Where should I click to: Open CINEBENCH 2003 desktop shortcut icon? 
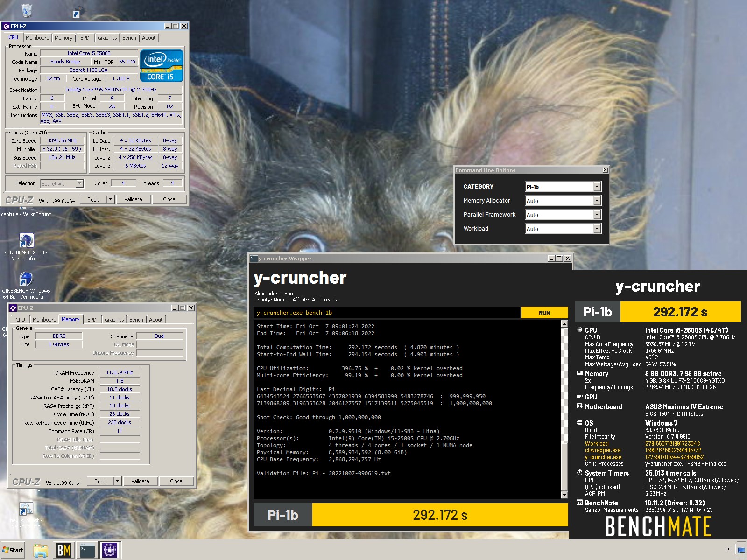26,241
